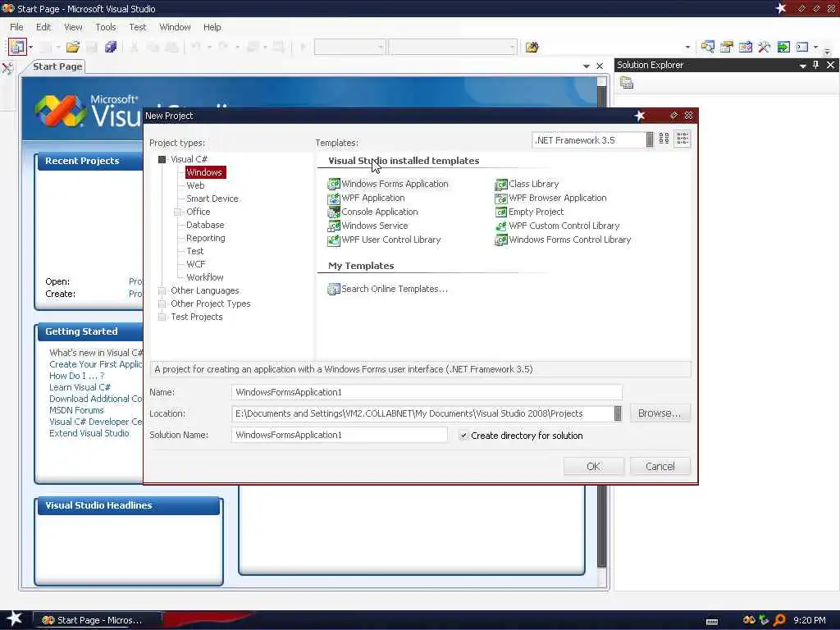Select WPF User Control Library template

(x=384, y=240)
